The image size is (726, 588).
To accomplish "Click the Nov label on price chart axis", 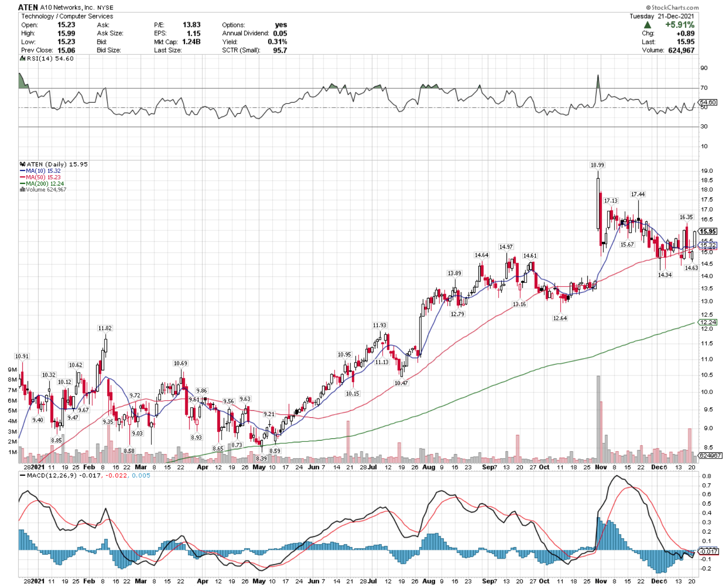I will coord(600,467).
